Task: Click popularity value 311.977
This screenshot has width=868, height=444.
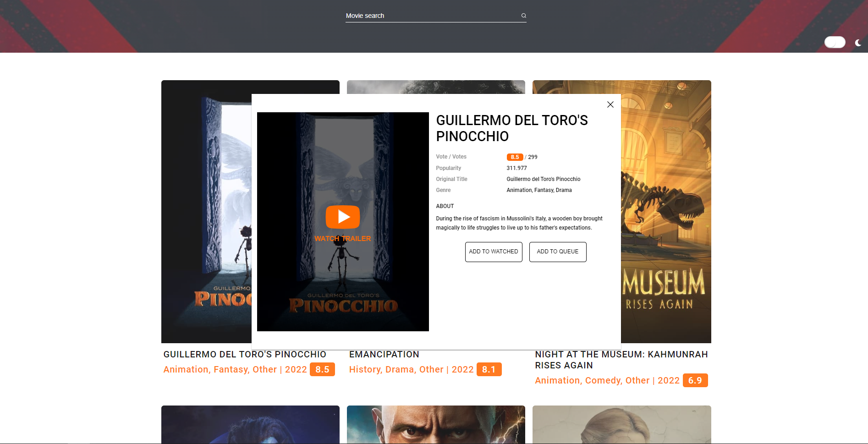Action: 516,168
